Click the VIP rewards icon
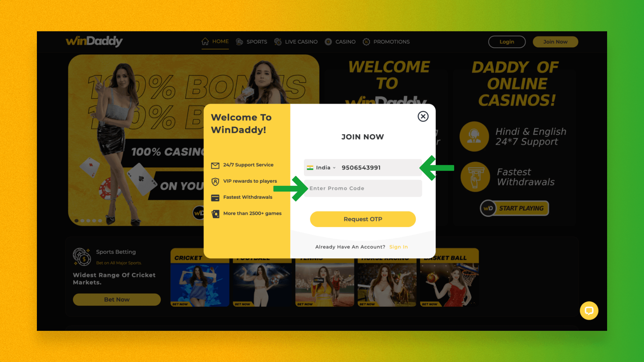The height and width of the screenshot is (362, 644). [x=215, y=180]
